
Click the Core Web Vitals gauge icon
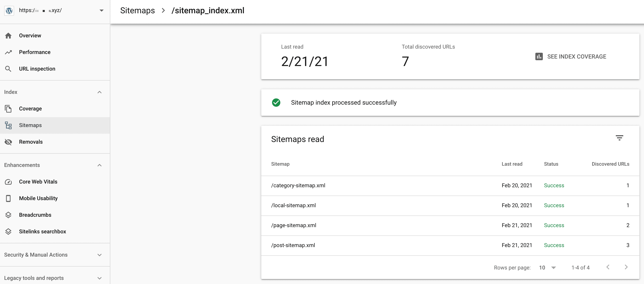pos(8,182)
